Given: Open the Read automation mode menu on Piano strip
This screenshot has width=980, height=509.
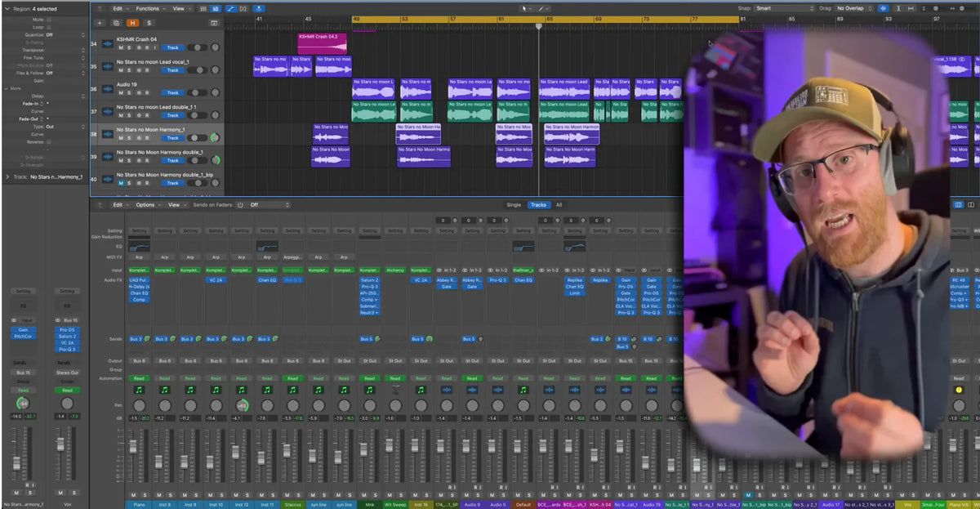Looking at the screenshot, I should (138, 378).
